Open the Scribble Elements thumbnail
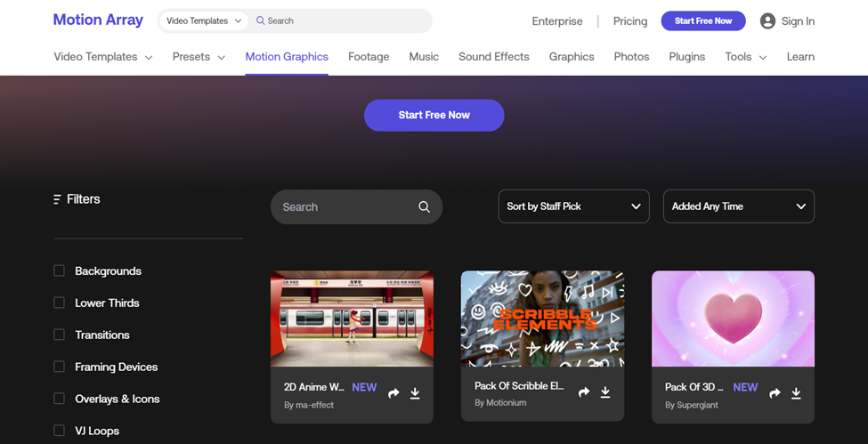The image size is (868, 444). (x=542, y=319)
